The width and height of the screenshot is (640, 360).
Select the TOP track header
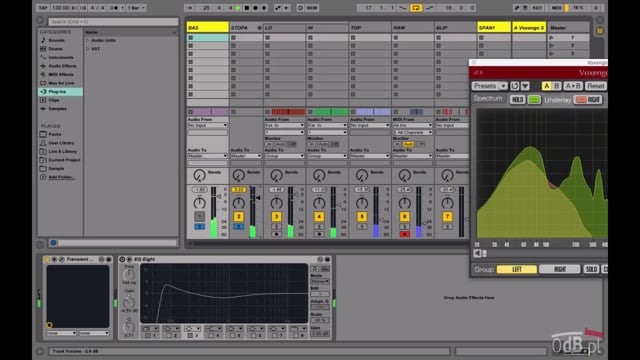pyautogui.click(x=370, y=27)
